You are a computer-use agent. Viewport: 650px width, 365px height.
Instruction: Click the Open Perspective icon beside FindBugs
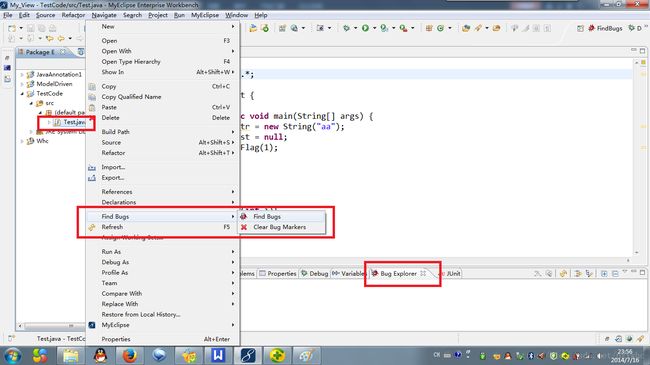tap(580, 28)
